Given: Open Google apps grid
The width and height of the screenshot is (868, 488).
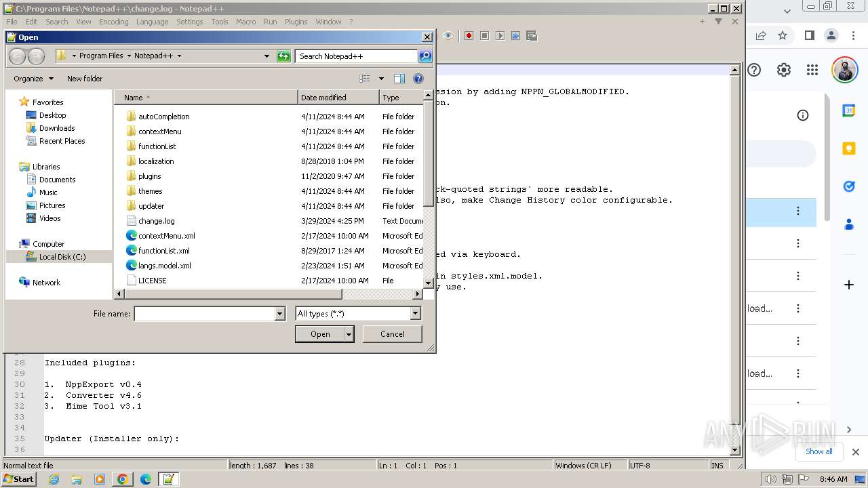Looking at the screenshot, I should [x=812, y=70].
